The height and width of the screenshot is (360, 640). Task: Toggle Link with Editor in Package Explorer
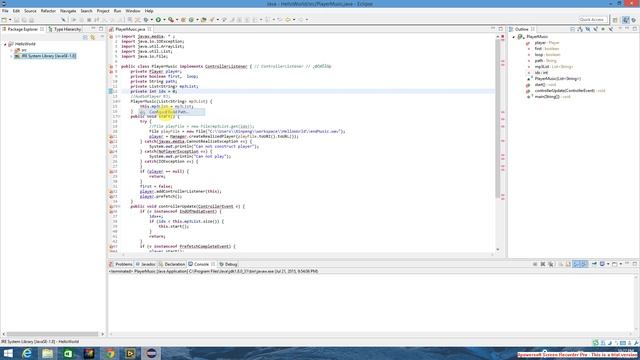coord(93,37)
